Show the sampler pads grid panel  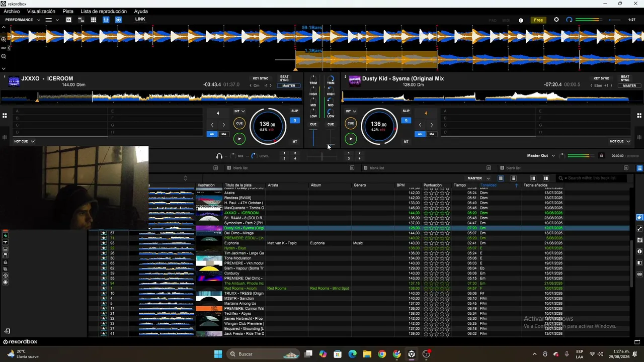click(94, 20)
